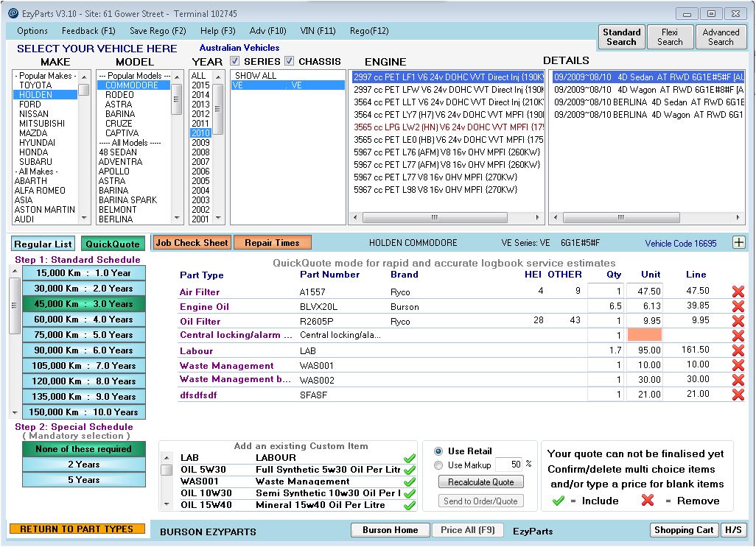
Task: Include the OIL 5W30 custom item
Action: pyautogui.click(x=410, y=470)
